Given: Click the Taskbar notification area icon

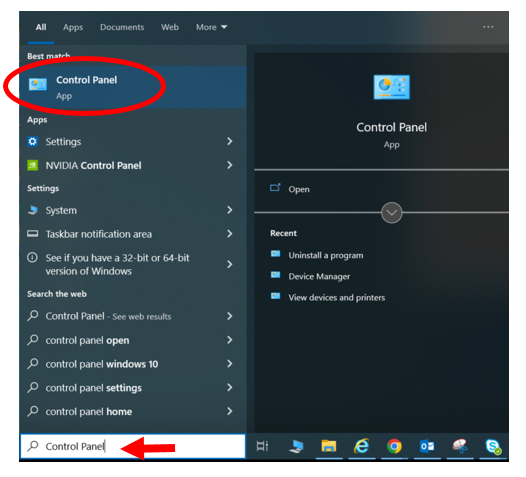Looking at the screenshot, I should [x=33, y=234].
